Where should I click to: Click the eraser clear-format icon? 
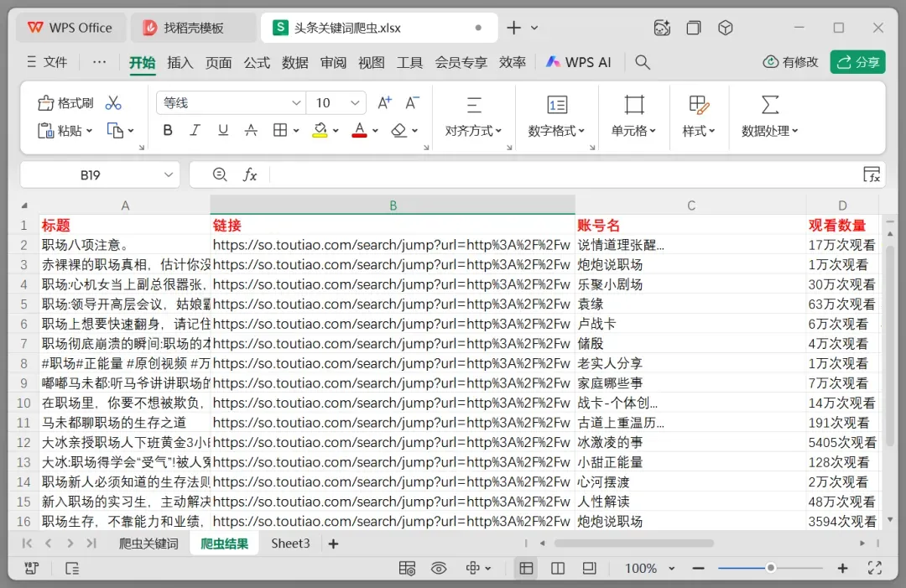(398, 131)
